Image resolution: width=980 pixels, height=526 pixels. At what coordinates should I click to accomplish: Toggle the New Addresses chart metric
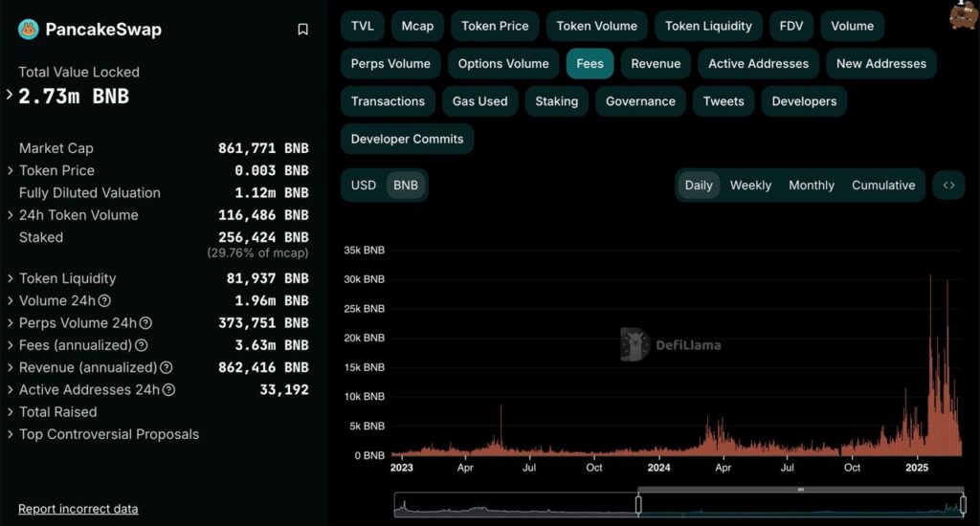(881, 64)
